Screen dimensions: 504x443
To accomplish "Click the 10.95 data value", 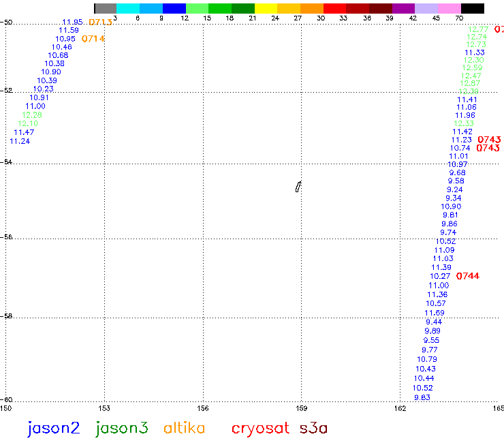I will [65, 39].
